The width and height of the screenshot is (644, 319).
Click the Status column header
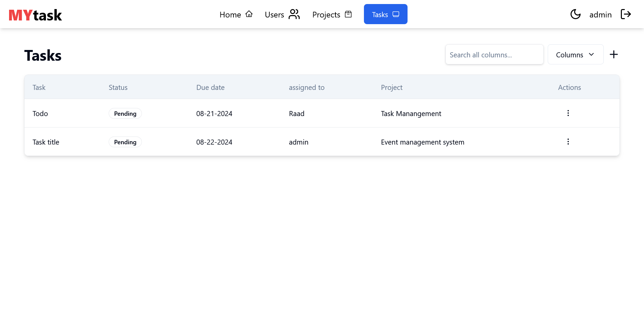118,88
